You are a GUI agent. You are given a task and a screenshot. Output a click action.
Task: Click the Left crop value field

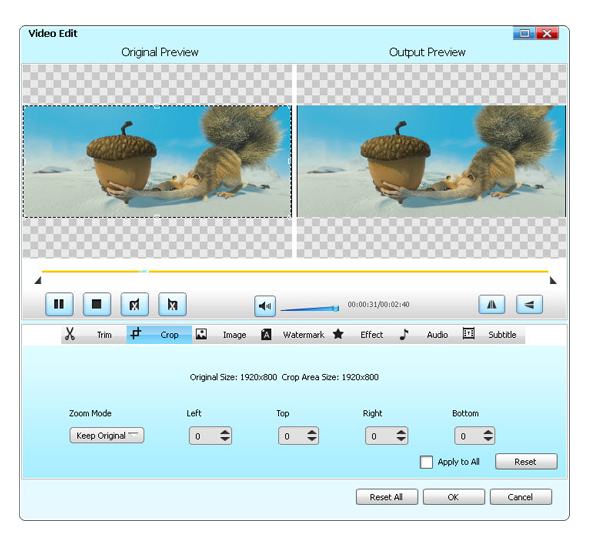click(204, 436)
